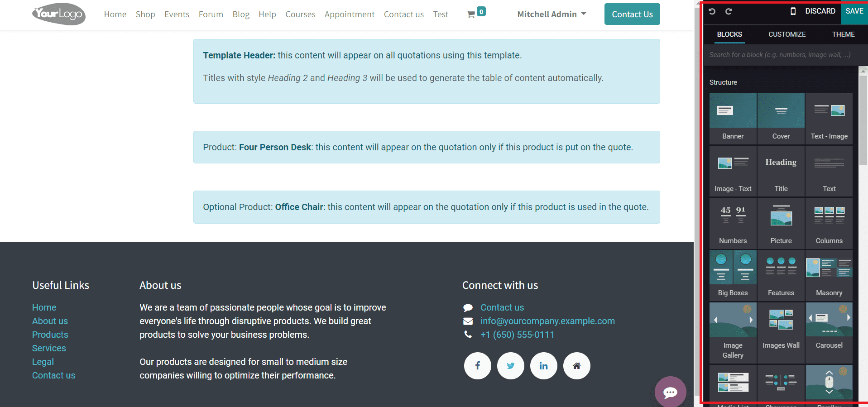Switch to the Customize tab
The width and height of the screenshot is (868, 407).
[787, 34]
